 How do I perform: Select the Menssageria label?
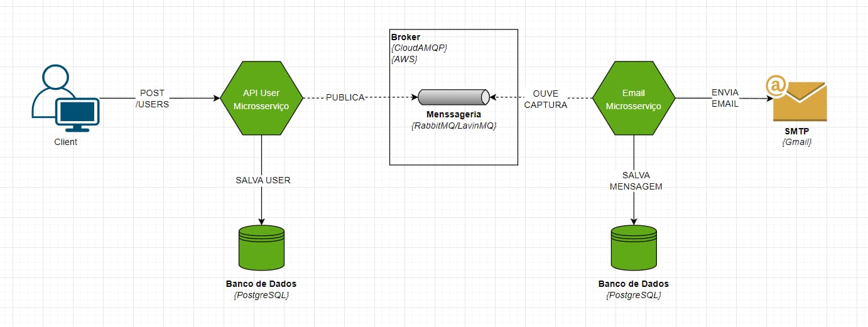coord(453,115)
